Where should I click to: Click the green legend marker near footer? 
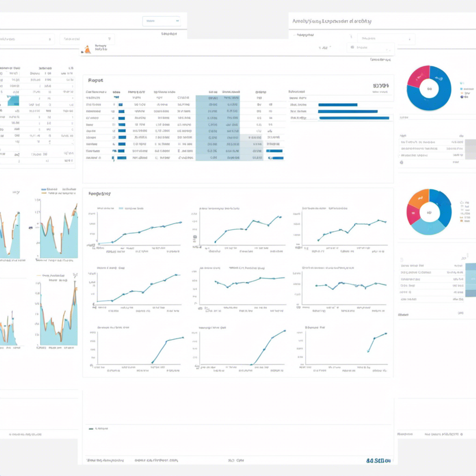(91, 429)
